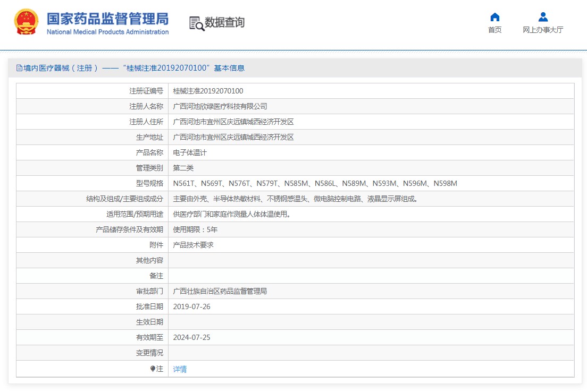The width and height of the screenshot is (587, 392).
Task: Select approval date 2019-07-26
Action: [191, 306]
